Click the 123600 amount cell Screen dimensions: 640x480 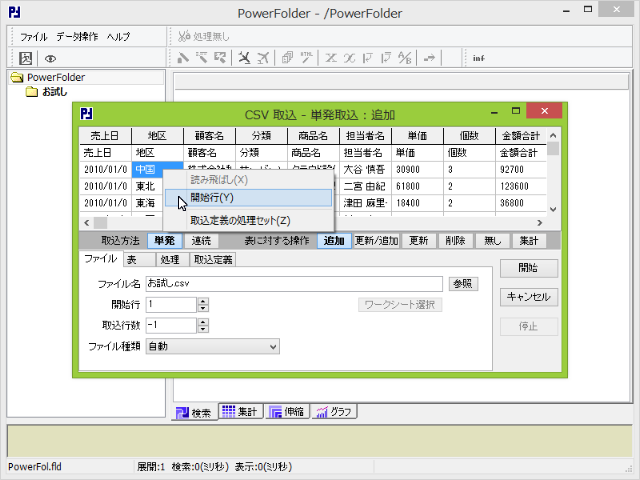pos(520,187)
